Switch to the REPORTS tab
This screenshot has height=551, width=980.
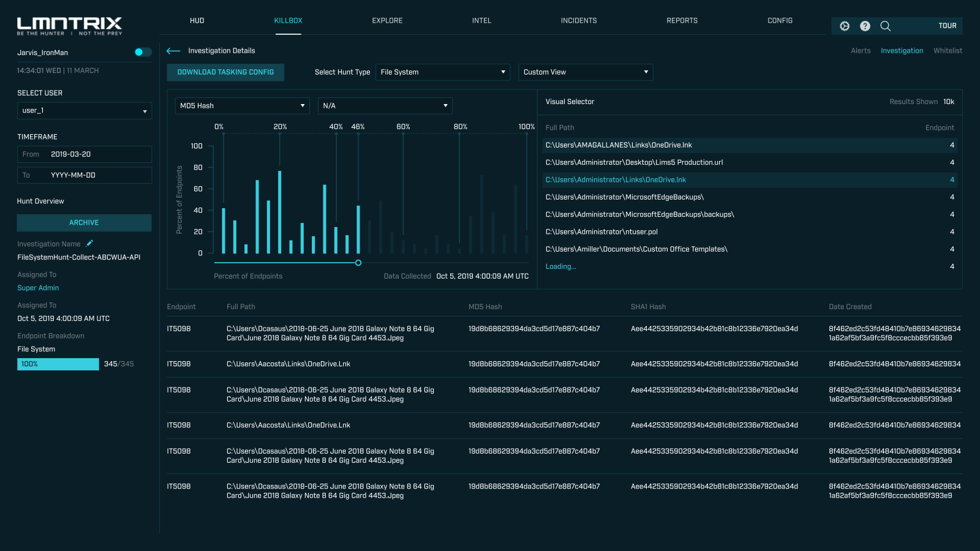(x=682, y=21)
